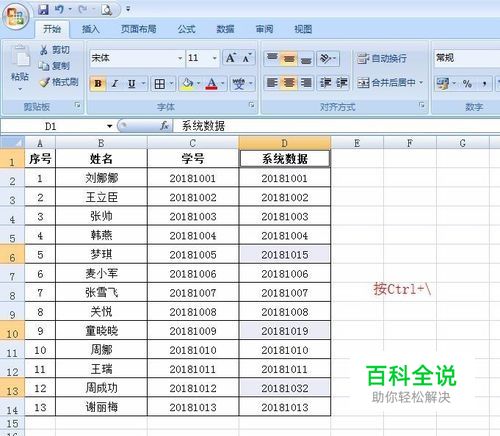Image resolution: width=500 pixels, height=436 pixels.
Task: Open the 数据 (Data) tab
Action: 225,29
